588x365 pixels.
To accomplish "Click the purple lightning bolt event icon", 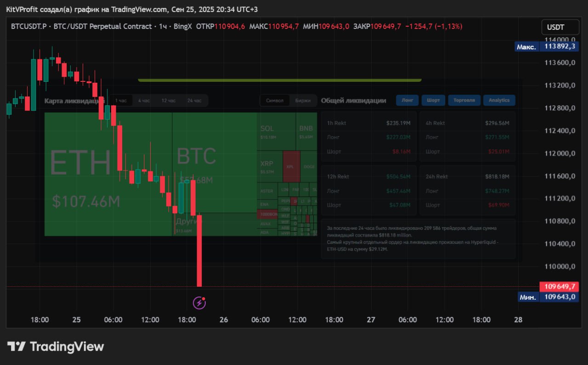I will click(199, 302).
